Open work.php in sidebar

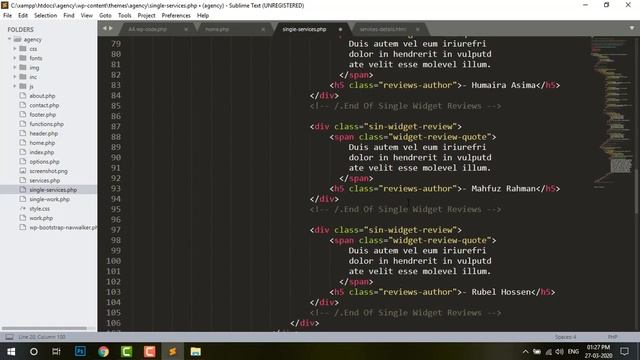coord(41,218)
